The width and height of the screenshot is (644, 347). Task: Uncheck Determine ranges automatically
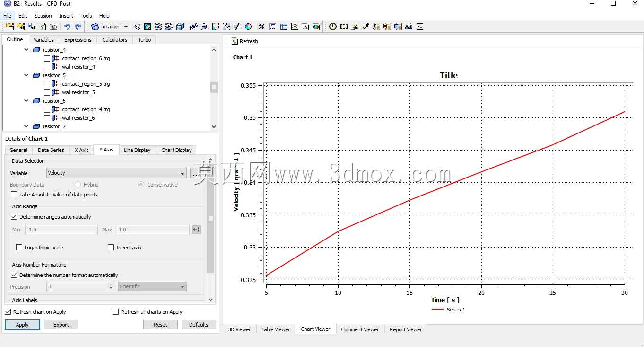pyautogui.click(x=14, y=217)
